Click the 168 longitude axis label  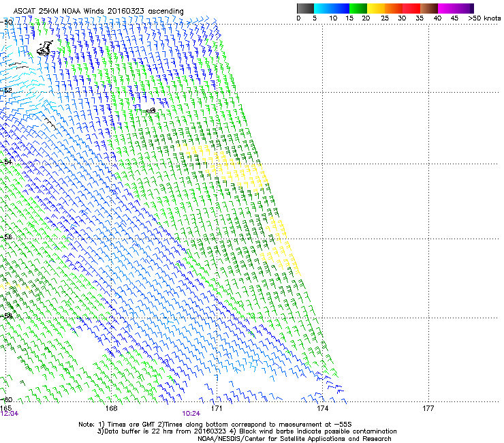point(111,408)
